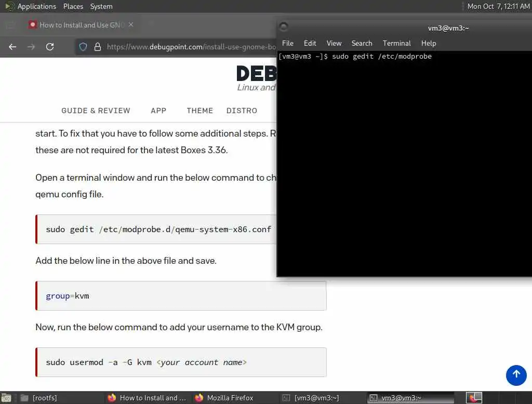This screenshot has height=404, width=532.
Task: Open the terminal Search menu
Action: point(362,43)
